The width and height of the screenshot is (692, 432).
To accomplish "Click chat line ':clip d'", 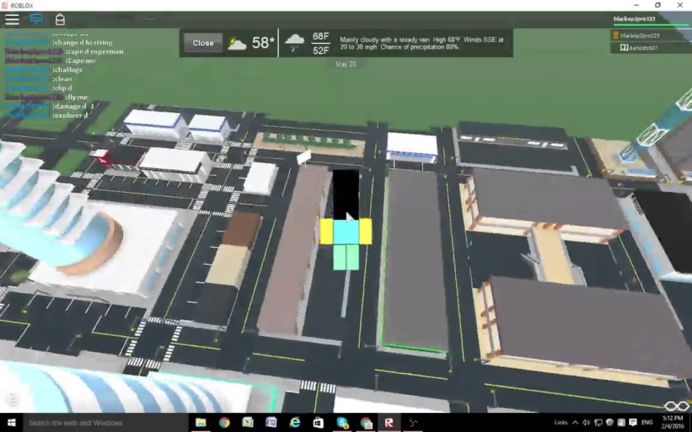I will tap(62, 88).
